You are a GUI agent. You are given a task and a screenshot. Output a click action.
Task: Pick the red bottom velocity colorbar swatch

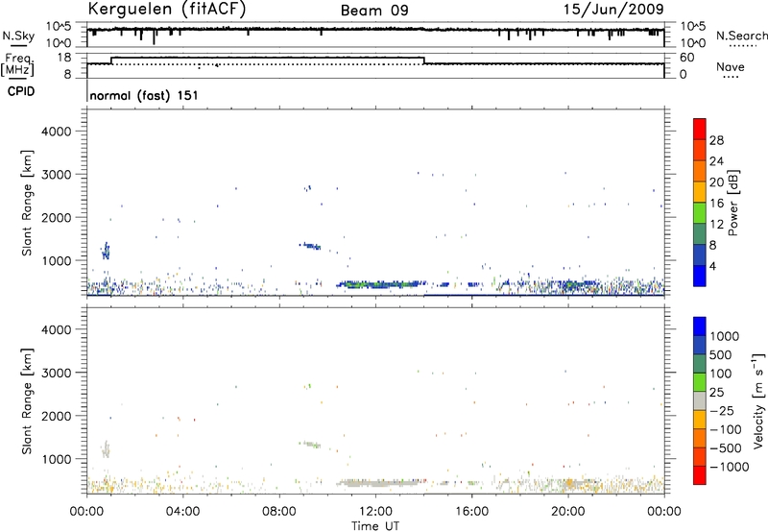[x=700, y=475]
